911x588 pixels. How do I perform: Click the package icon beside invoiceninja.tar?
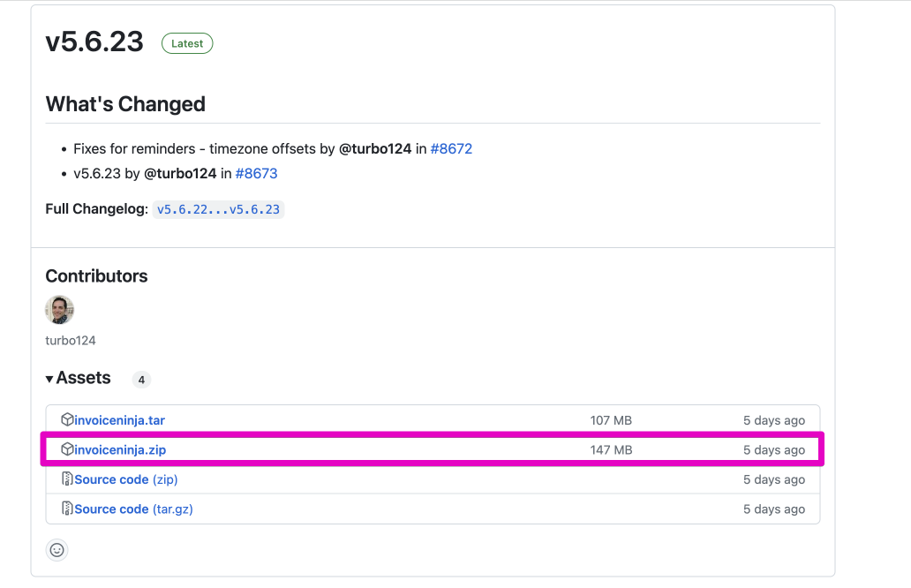tap(67, 419)
